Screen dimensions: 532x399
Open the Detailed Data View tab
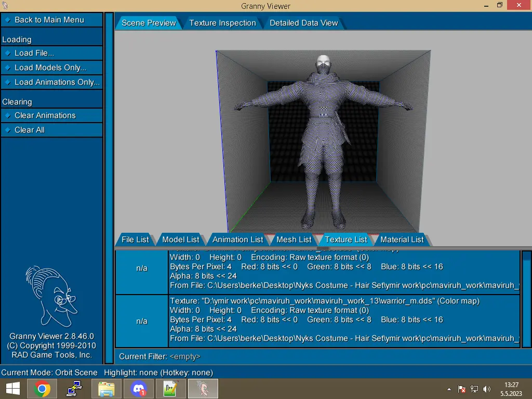(303, 23)
